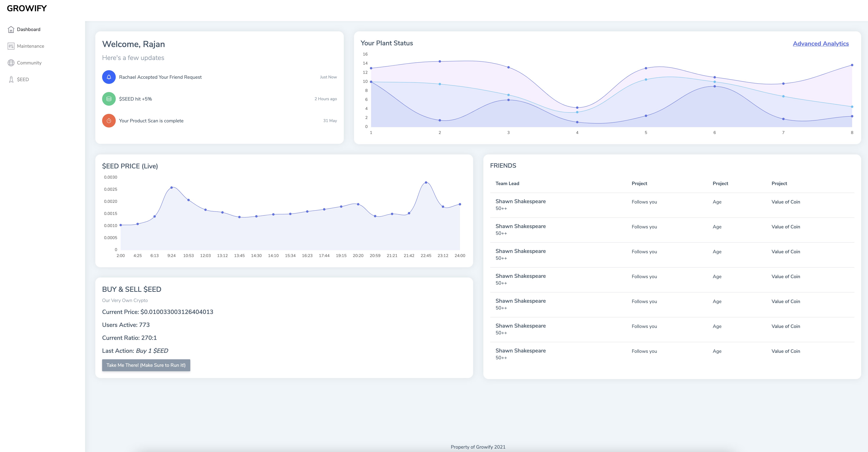
Task: Click the last Value of Coin cell
Action: tap(785, 351)
